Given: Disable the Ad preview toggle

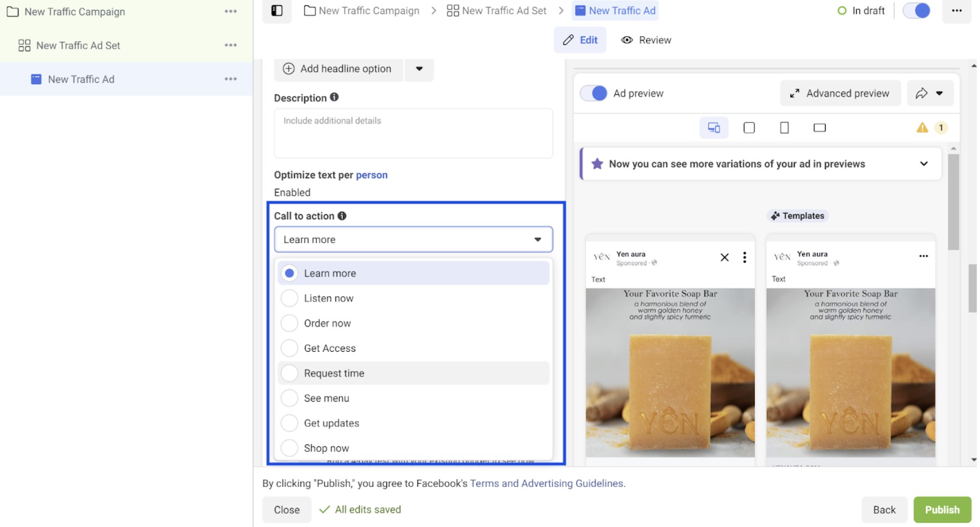Looking at the screenshot, I should tap(594, 93).
